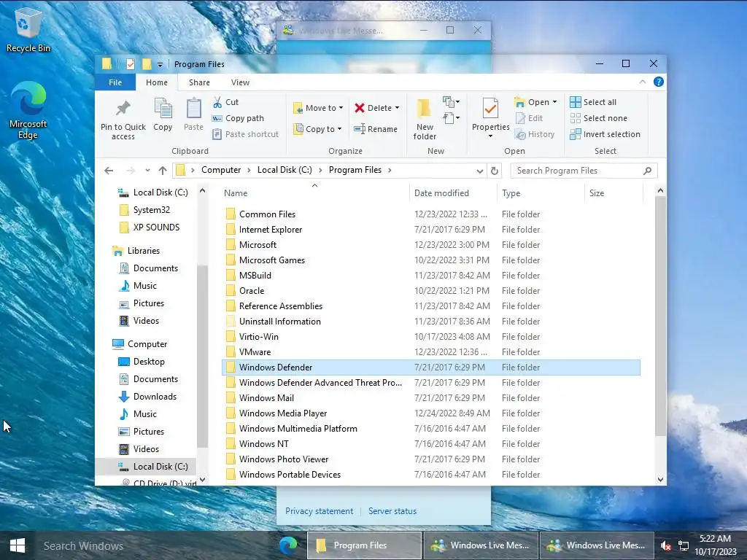Expand the Open dropdown arrow
This screenshot has height=560, width=747.
[x=554, y=102]
